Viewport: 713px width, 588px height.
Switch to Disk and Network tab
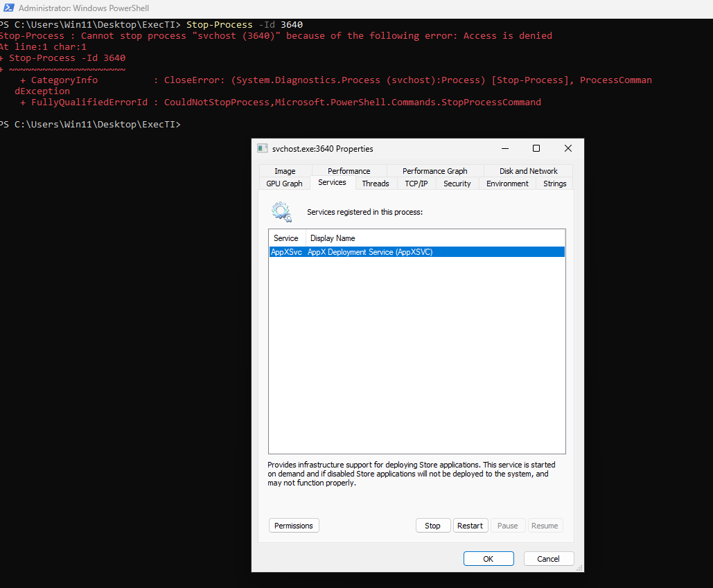(x=528, y=171)
